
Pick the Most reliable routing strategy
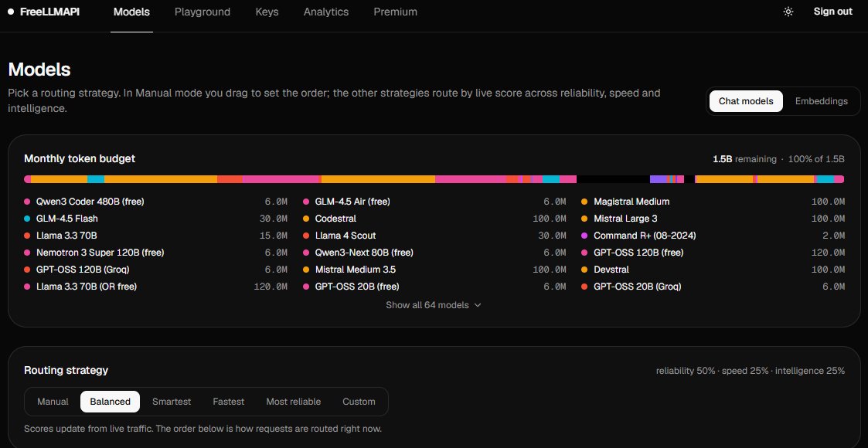pos(294,402)
